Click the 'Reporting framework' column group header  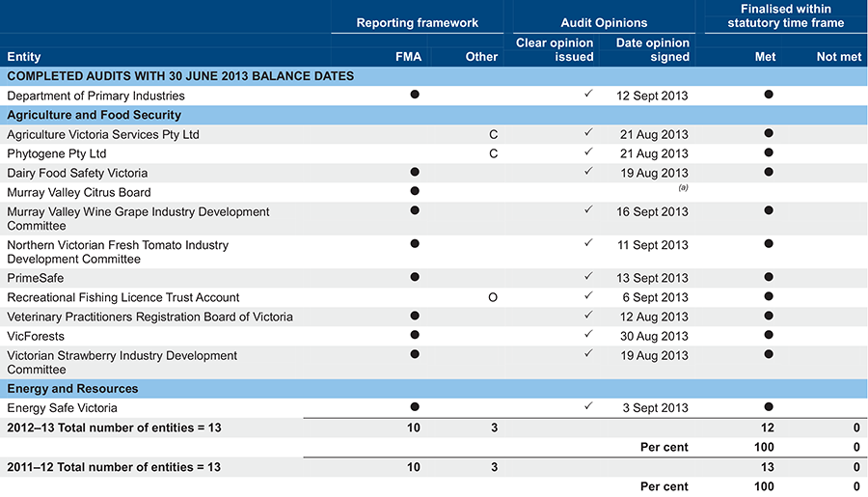click(418, 23)
